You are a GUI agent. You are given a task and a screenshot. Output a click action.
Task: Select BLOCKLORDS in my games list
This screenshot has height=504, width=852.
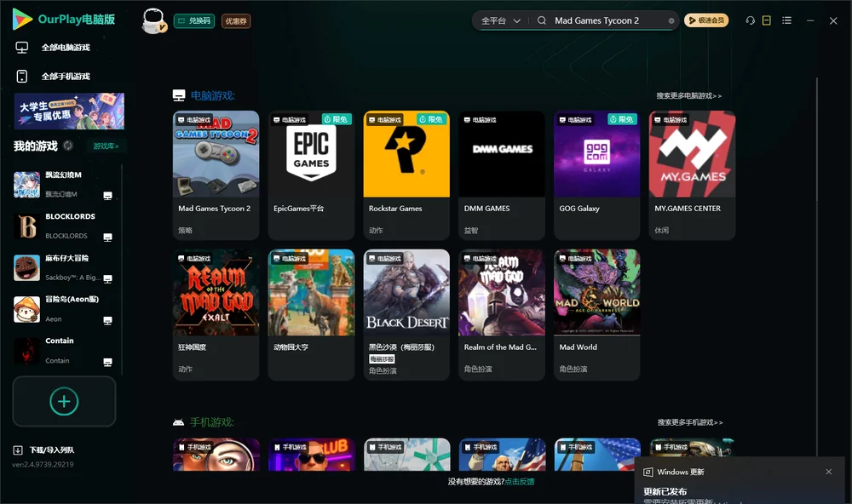tap(63, 226)
